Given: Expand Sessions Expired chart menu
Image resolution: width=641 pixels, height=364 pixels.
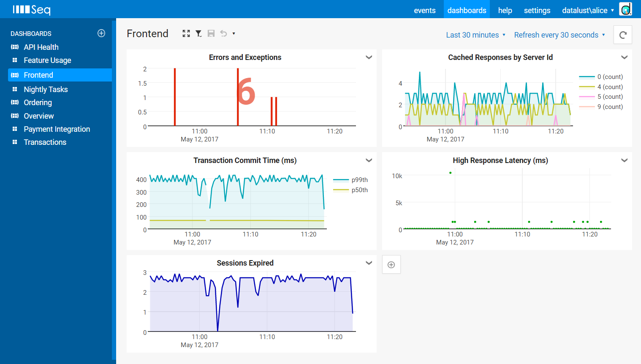Looking at the screenshot, I should coord(369,263).
